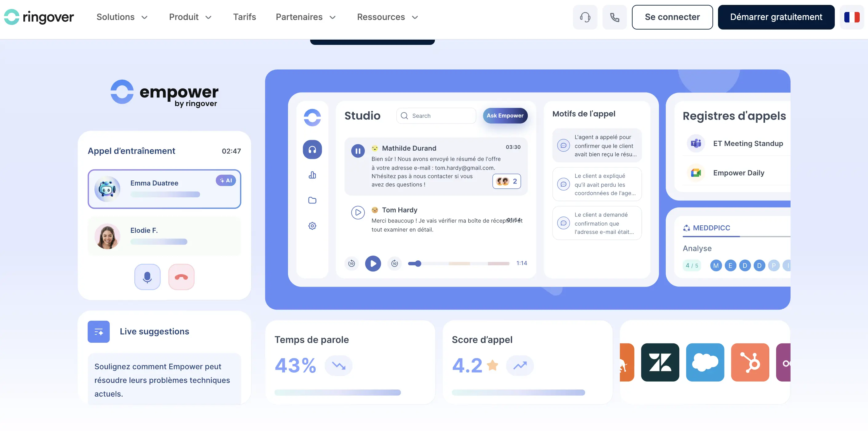Click the settings gear in Studio sidebar
The width and height of the screenshot is (868, 431).
tap(312, 226)
